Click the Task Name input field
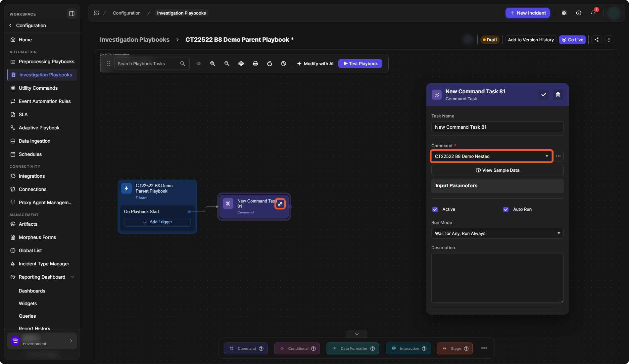Image resolution: width=629 pixels, height=364 pixels. pyautogui.click(x=497, y=127)
